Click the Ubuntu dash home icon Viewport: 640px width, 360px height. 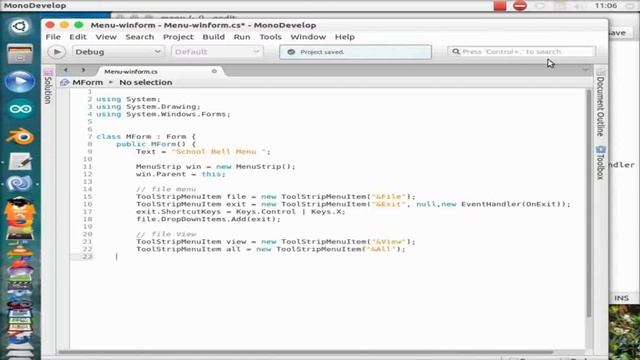(20, 27)
